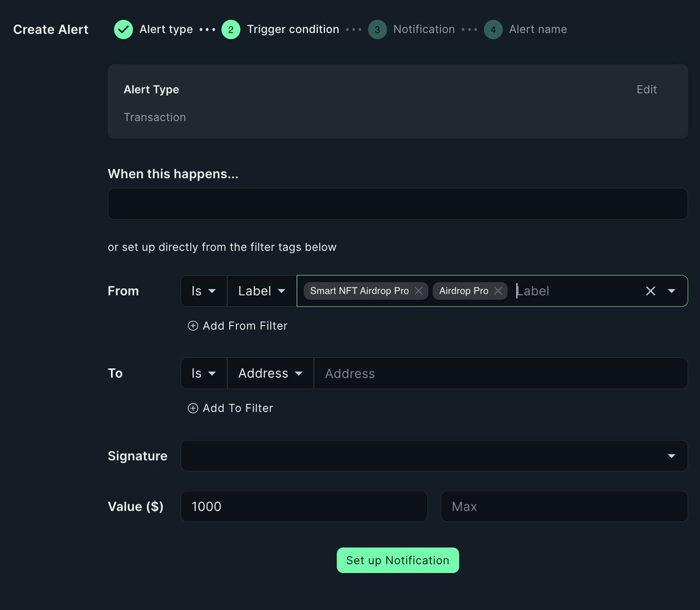Open the label suggestions chevron on From field
700x610 pixels.
click(x=671, y=290)
